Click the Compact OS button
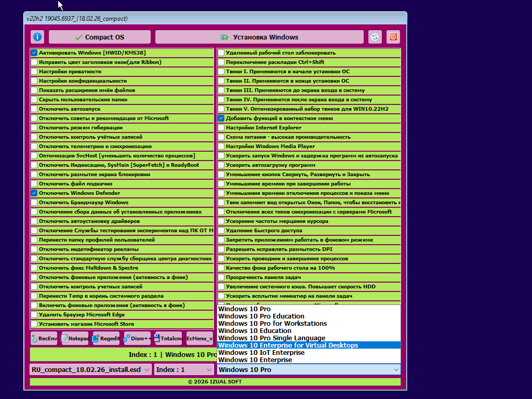Image resolution: width=532 pixels, height=399 pixels. tap(100, 37)
